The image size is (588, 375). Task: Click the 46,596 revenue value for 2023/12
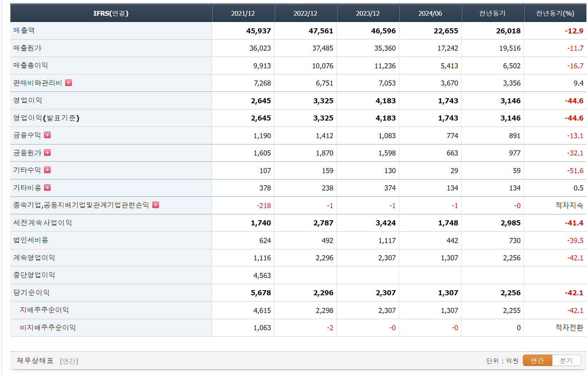coord(383,31)
